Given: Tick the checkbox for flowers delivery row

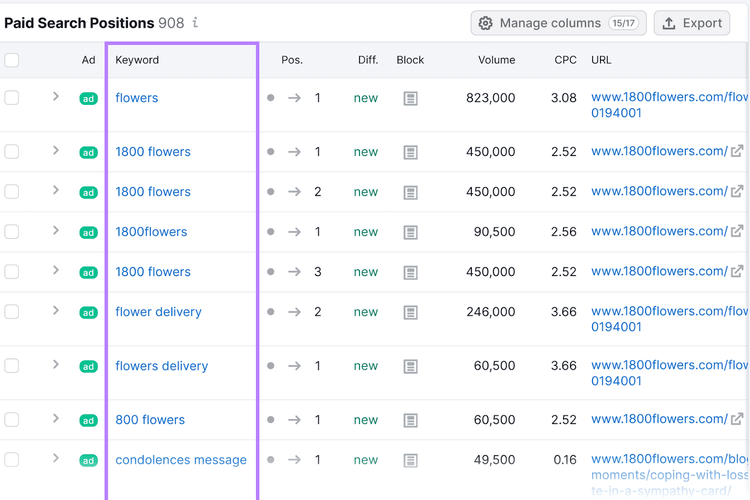Looking at the screenshot, I should [11, 366].
